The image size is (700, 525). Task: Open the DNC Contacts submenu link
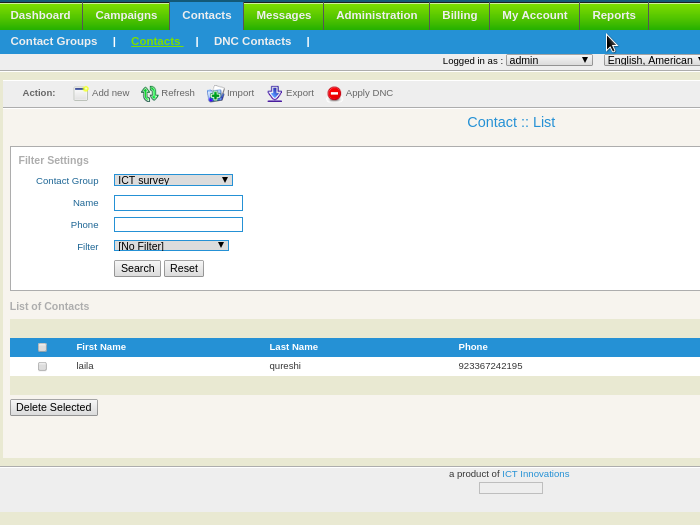pyautogui.click(x=252, y=41)
